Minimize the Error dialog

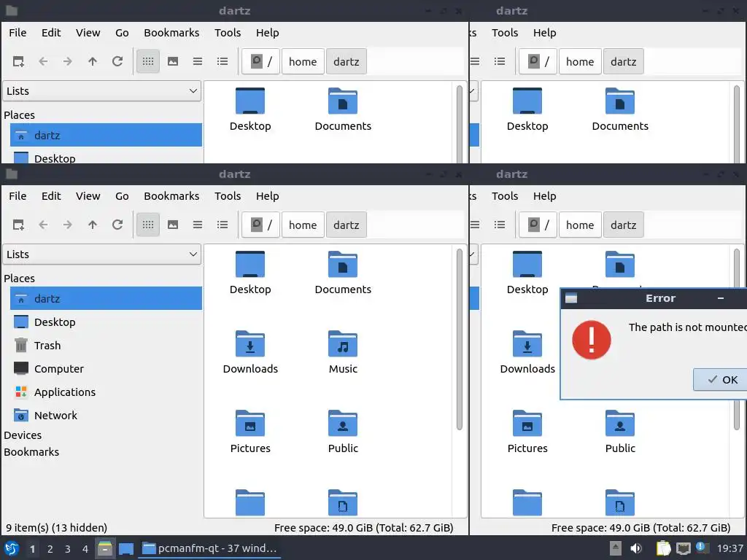(721, 298)
